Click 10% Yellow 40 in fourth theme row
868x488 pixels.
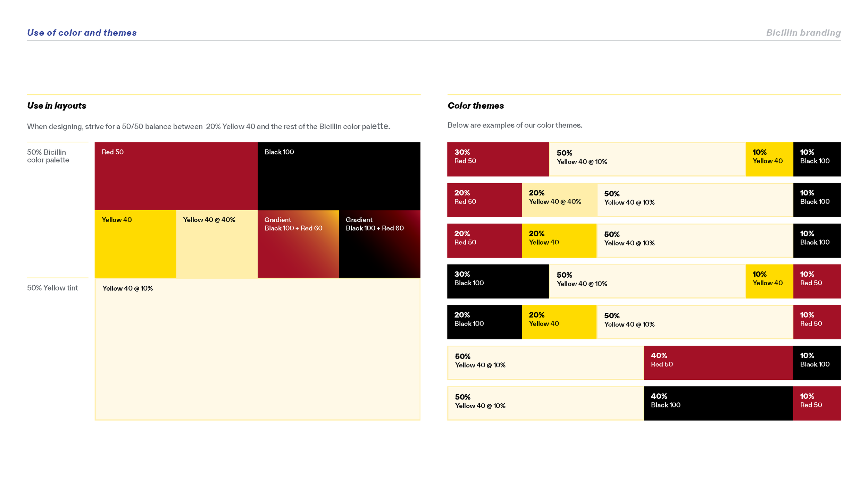769,281
